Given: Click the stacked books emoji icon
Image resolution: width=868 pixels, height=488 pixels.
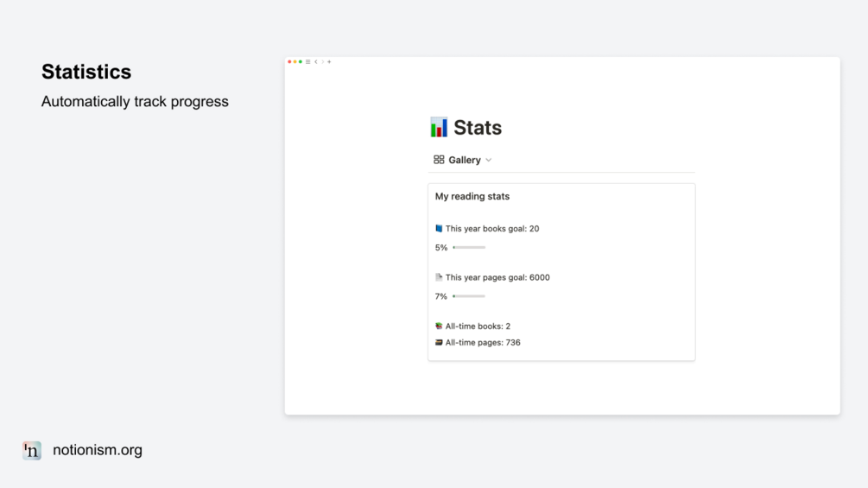Looking at the screenshot, I should 439,326.
